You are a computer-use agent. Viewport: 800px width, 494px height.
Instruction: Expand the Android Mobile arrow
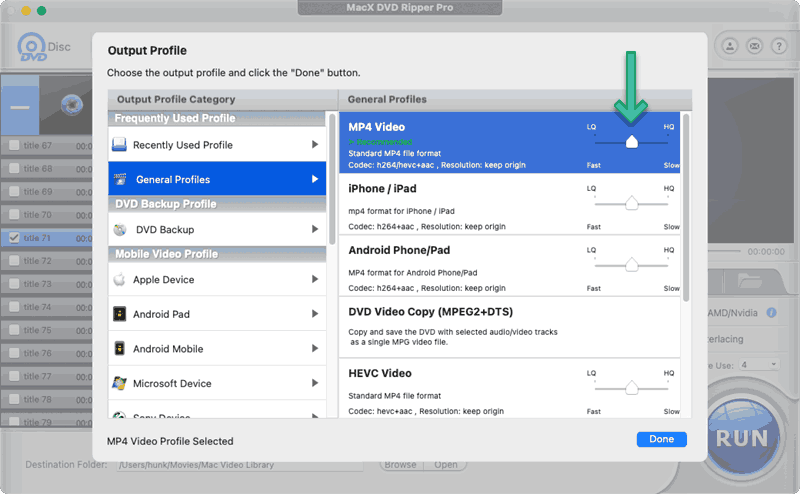coord(315,349)
